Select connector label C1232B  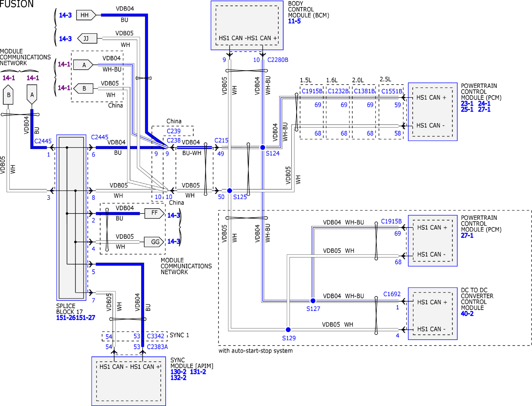click(x=338, y=91)
